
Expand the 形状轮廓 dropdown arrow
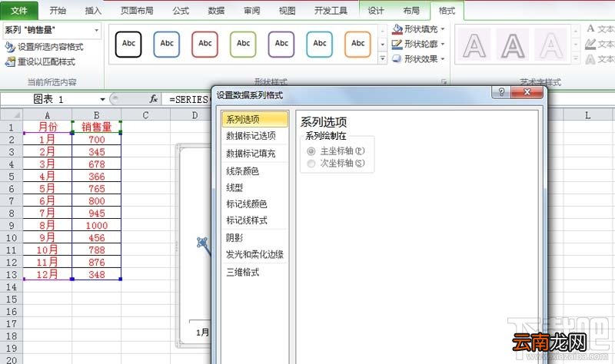(x=443, y=44)
